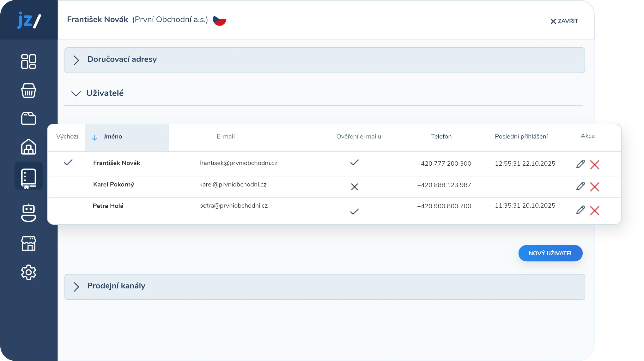Sort table by Jméno column

113,137
